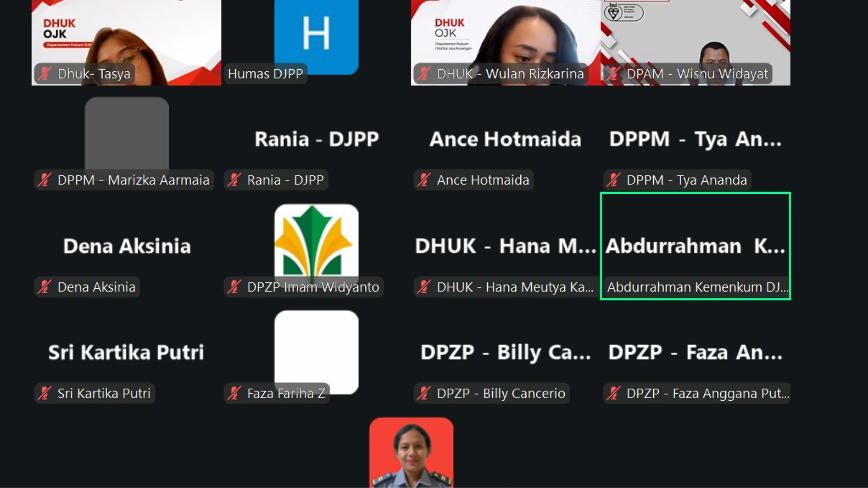Click muted mic icon beside DPPM - Marizka Aarmaia
Image resolution: width=868 pixels, height=488 pixels.
click(x=44, y=180)
